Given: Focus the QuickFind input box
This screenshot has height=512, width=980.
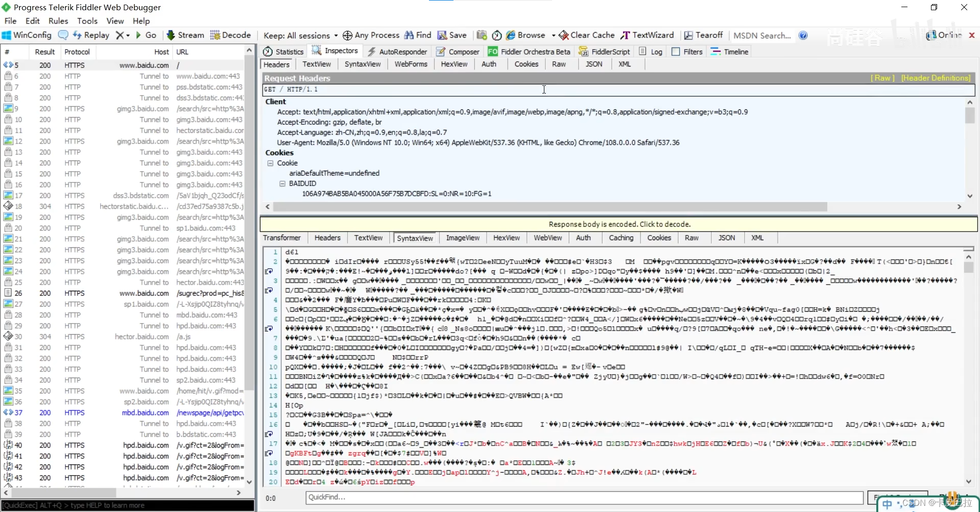Looking at the screenshot, I should coord(585,497).
